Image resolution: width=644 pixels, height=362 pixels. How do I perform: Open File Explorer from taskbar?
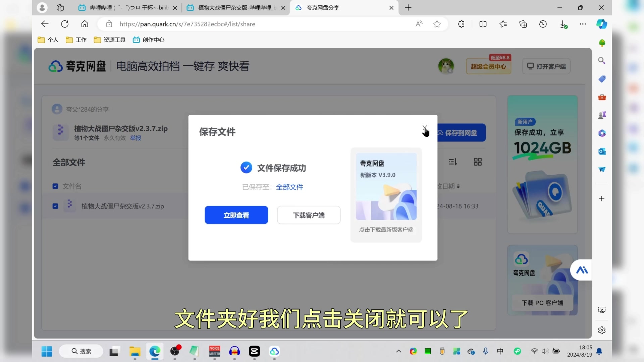(x=135, y=351)
